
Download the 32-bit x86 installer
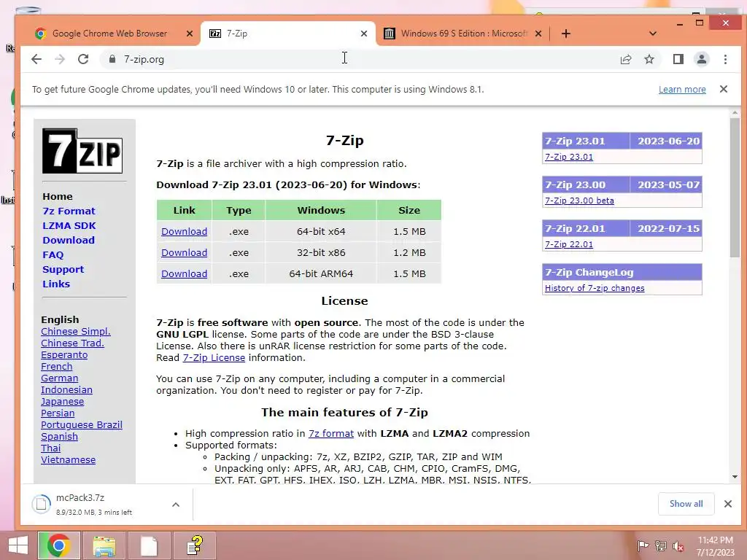click(184, 252)
